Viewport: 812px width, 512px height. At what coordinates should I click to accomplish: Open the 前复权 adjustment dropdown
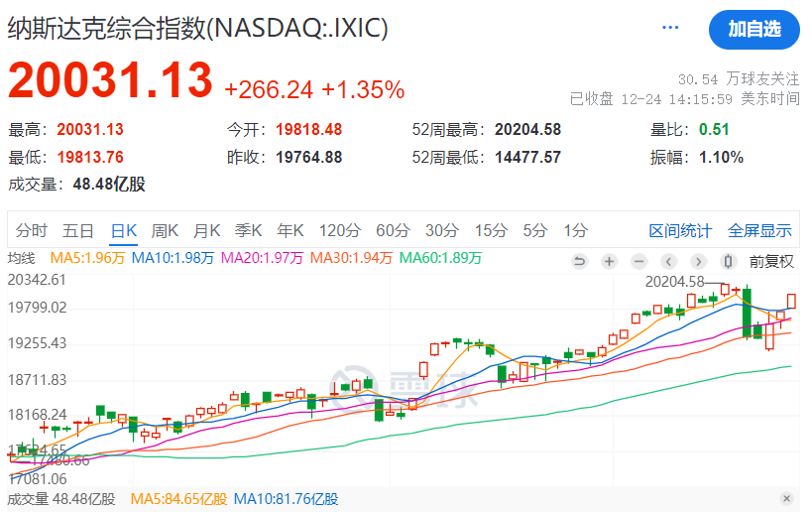click(771, 262)
